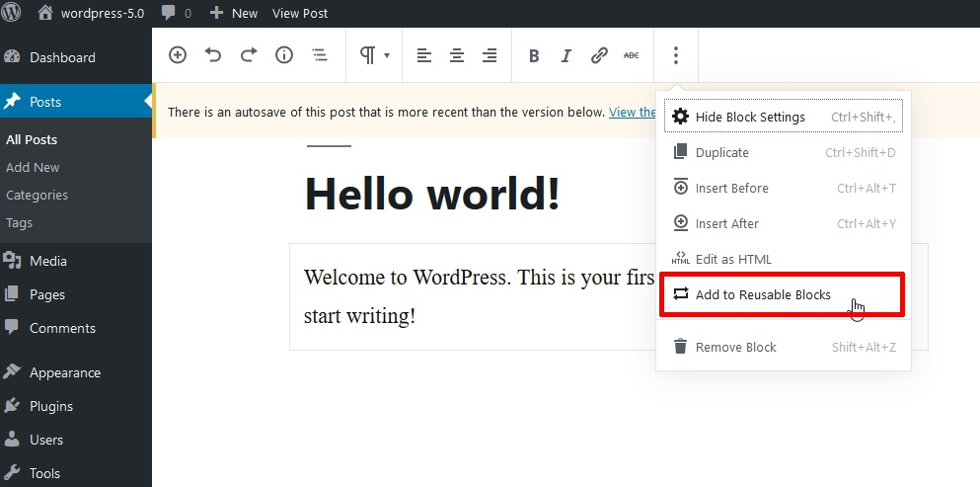Align text left
980x487 pixels.
click(424, 55)
